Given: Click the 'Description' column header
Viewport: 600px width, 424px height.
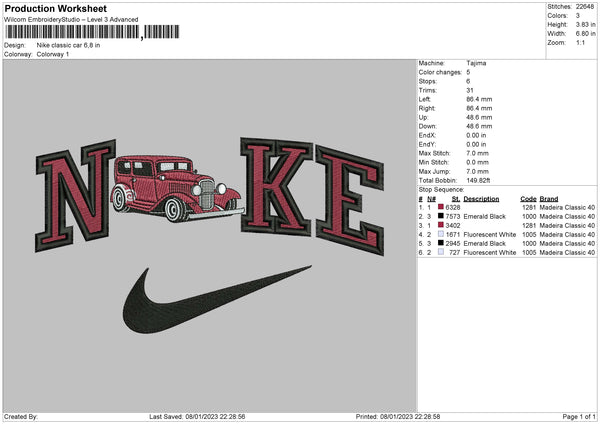Looking at the screenshot, I should [481, 199].
